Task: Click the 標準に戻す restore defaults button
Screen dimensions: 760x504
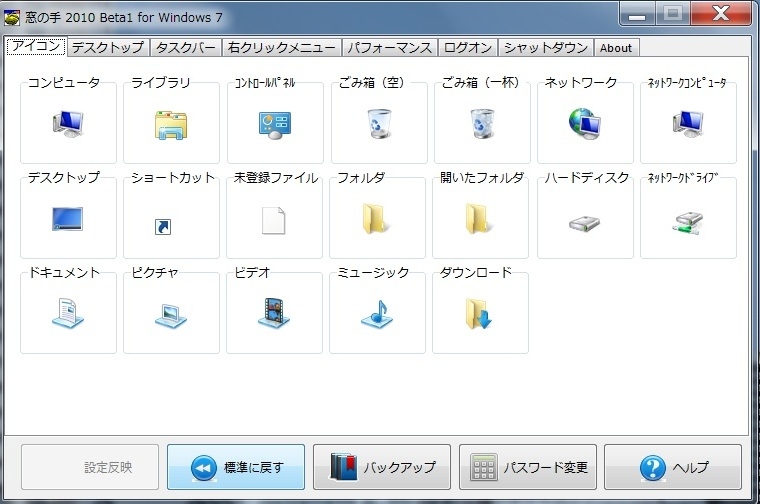Action: (x=236, y=467)
